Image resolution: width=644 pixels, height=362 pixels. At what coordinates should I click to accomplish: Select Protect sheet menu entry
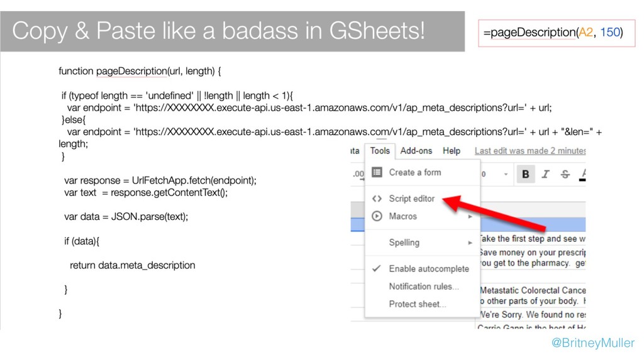[418, 304]
